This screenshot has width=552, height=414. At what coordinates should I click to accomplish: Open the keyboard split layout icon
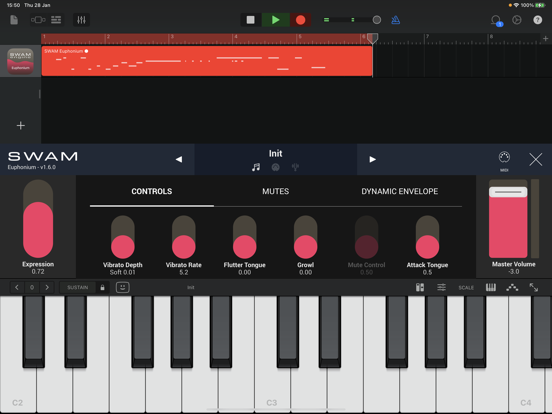420,288
